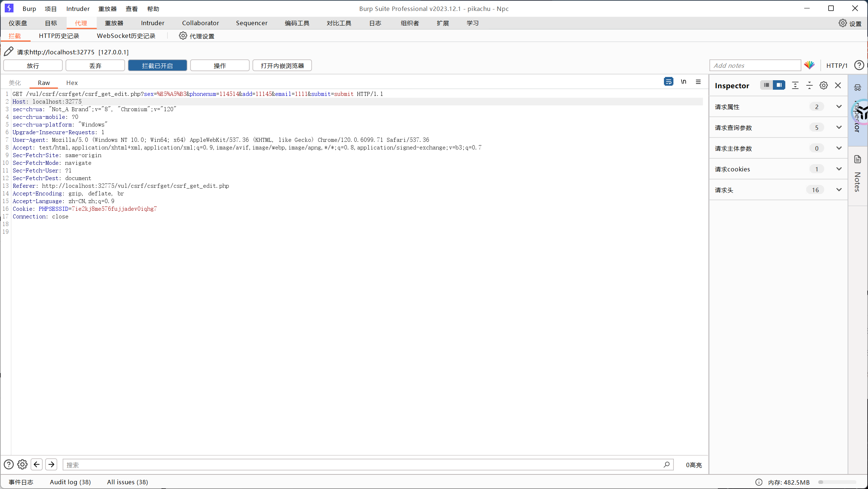This screenshot has height=489, width=868.
Task: Open the Collaborator tab
Action: (x=200, y=23)
